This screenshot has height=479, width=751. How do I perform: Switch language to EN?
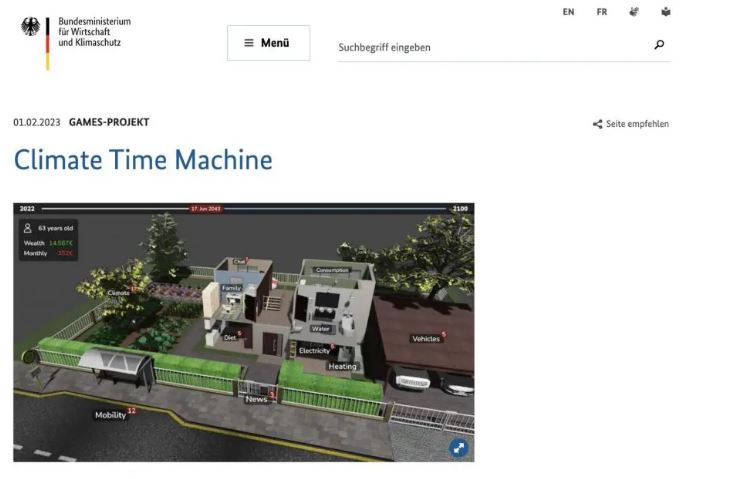[x=569, y=12]
